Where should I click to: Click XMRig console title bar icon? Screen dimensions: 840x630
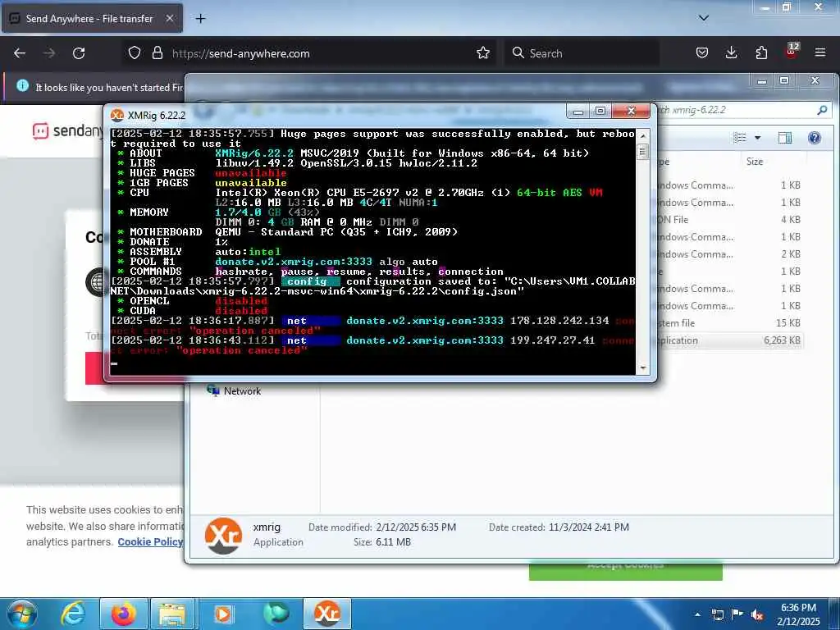[x=116, y=115]
